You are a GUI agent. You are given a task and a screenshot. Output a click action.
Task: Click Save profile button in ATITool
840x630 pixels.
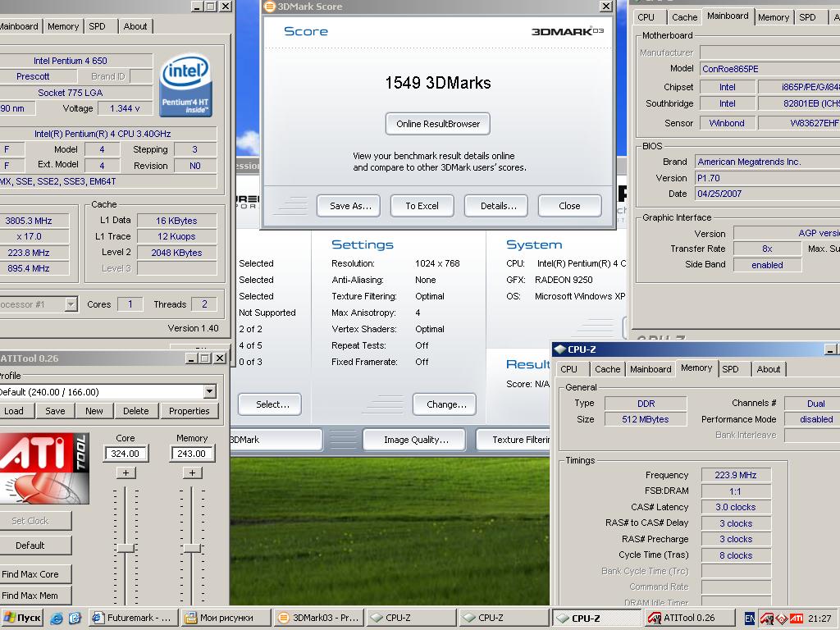tap(55, 411)
